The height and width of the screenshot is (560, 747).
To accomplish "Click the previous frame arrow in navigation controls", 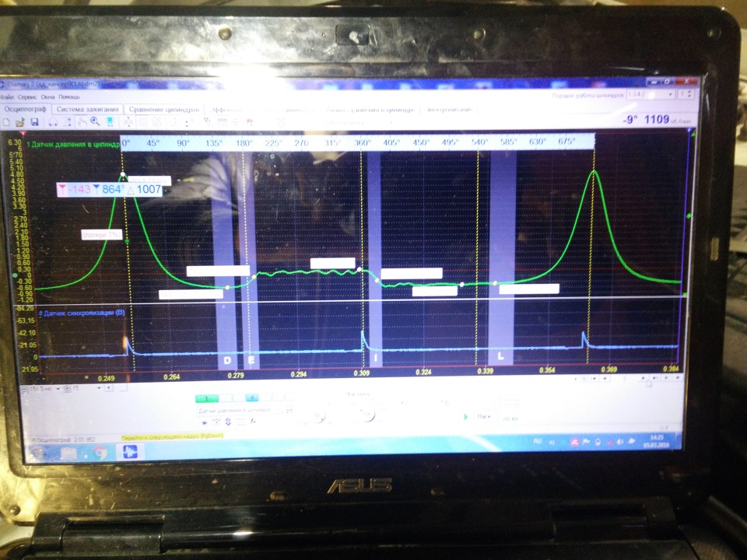I will (605, 379).
